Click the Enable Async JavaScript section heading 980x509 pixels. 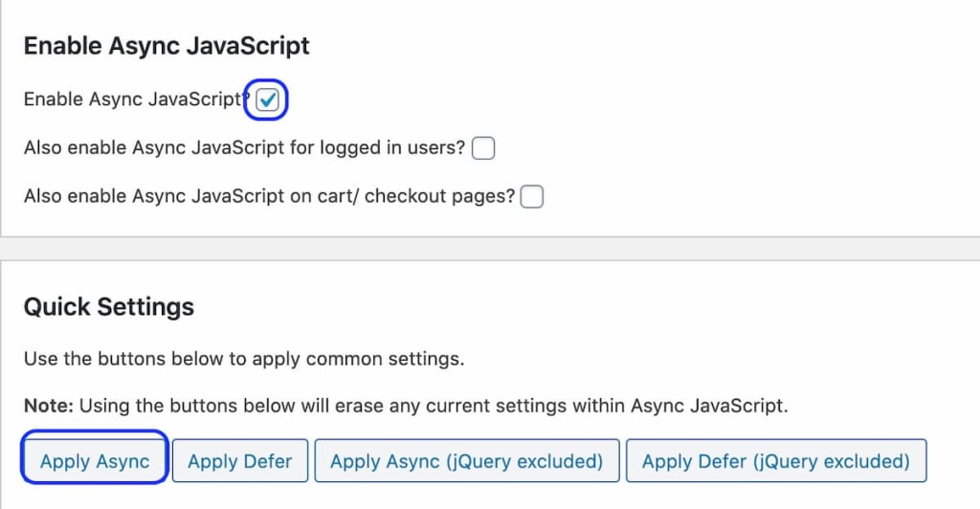(167, 46)
